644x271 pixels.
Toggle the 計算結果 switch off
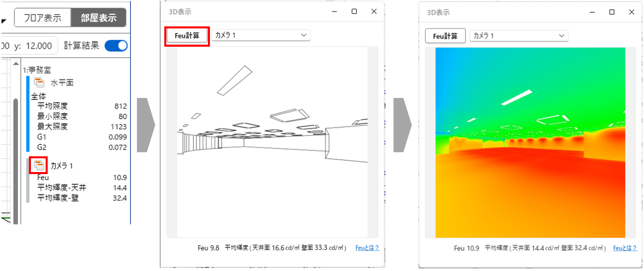(x=116, y=46)
